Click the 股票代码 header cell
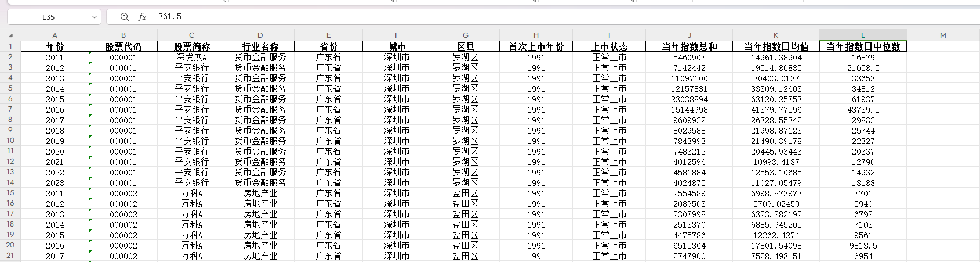980x262 pixels. click(124, 46)
